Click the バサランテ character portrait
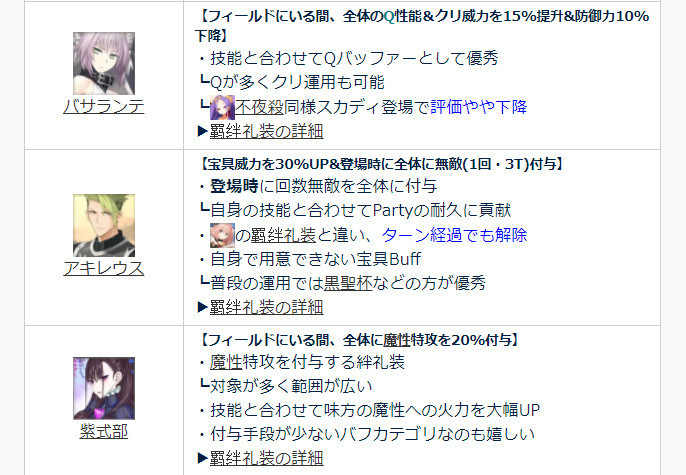Viewport: 686px width, 475px height. pos(104,63)
